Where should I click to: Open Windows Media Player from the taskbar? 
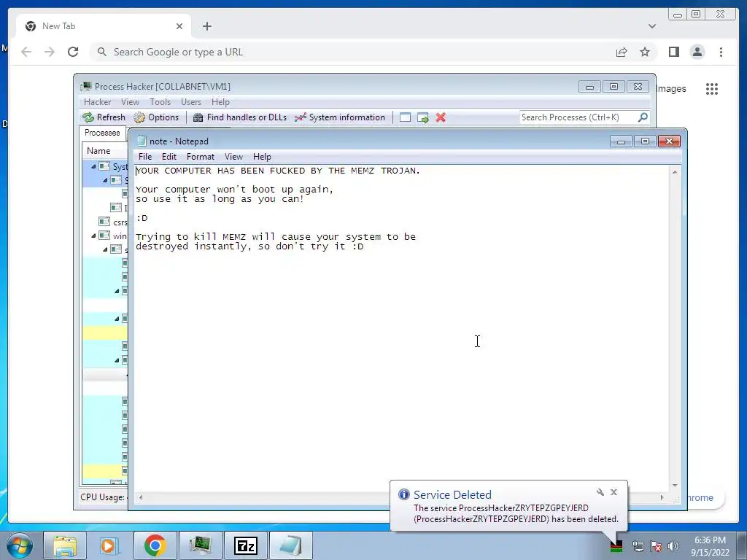click(x=109, y=545)
